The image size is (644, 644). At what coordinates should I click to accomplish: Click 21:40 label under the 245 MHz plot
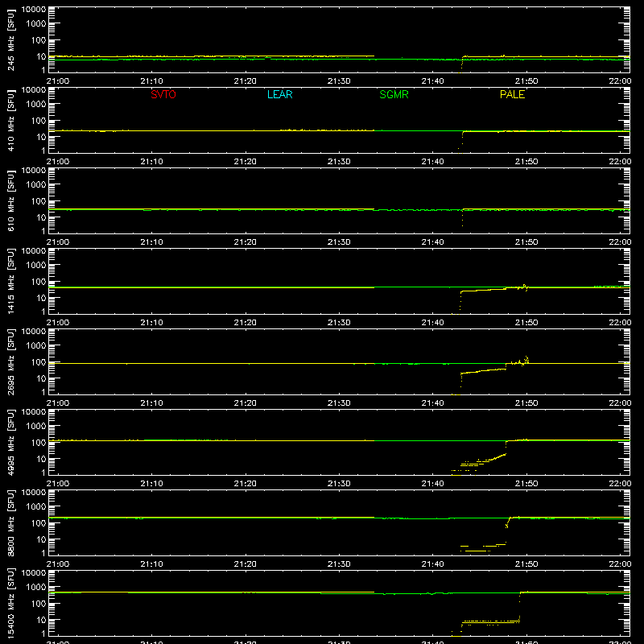(432, 81)
